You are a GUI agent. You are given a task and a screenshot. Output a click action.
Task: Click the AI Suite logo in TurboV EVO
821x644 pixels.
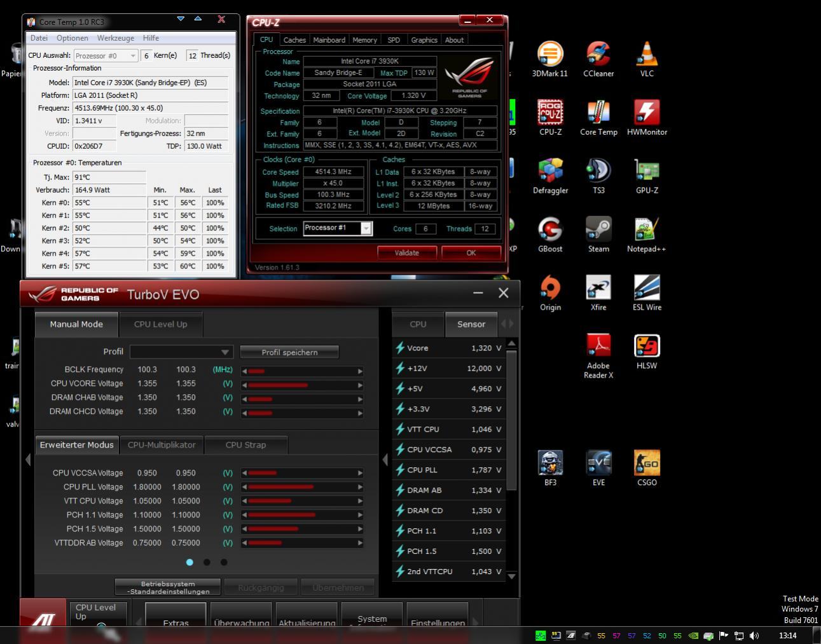point(43,613)
